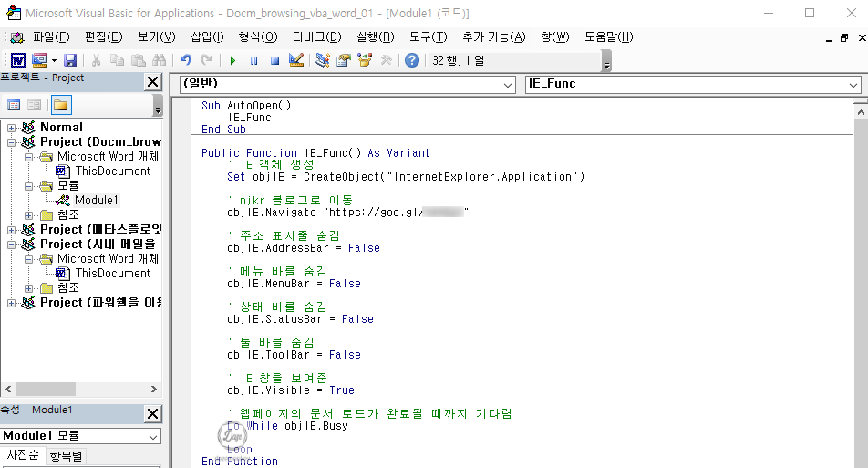
Task: Click the code window scroll up arrow
Action: click(861, 112)
